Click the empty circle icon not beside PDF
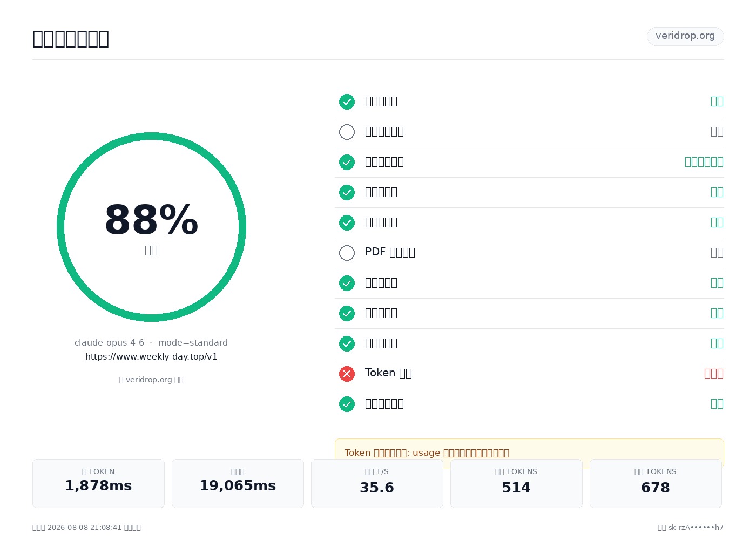Screen dimensions: 756x540 (x=347, y=132)
